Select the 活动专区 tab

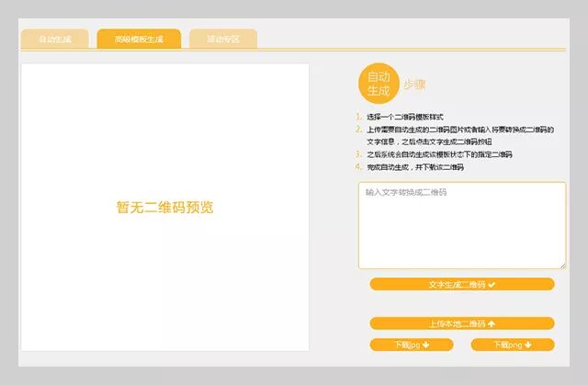click(222, 40)
